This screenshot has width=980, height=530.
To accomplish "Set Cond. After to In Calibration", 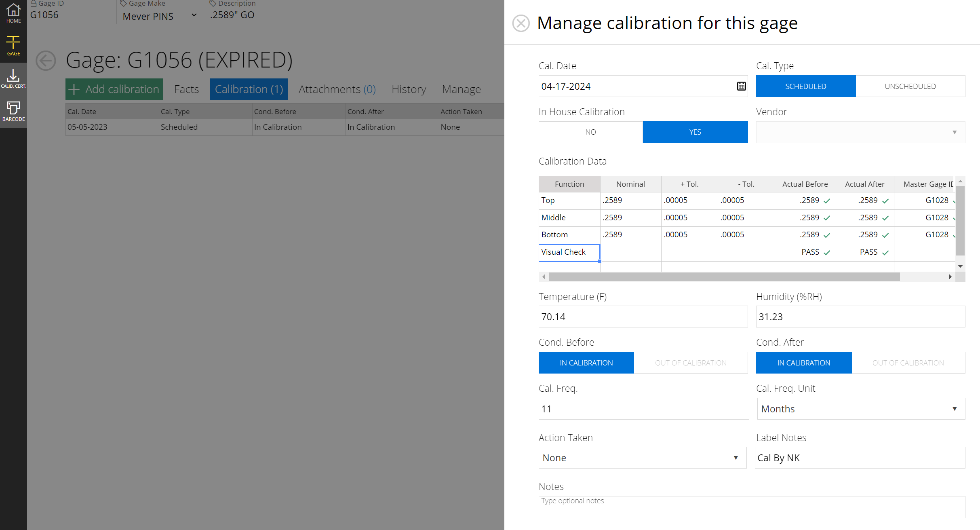I will pyautogui.click(x=803, y=363).
